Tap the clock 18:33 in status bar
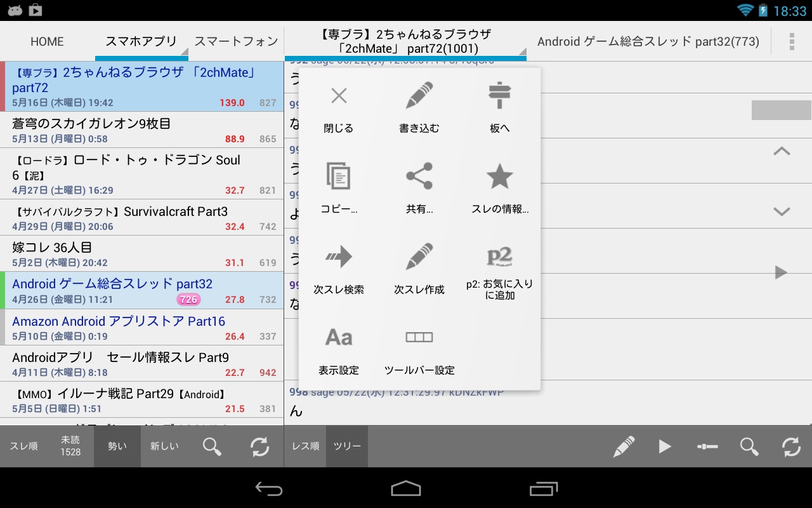The height and width of the screenshot is (508, 812). 790,11
